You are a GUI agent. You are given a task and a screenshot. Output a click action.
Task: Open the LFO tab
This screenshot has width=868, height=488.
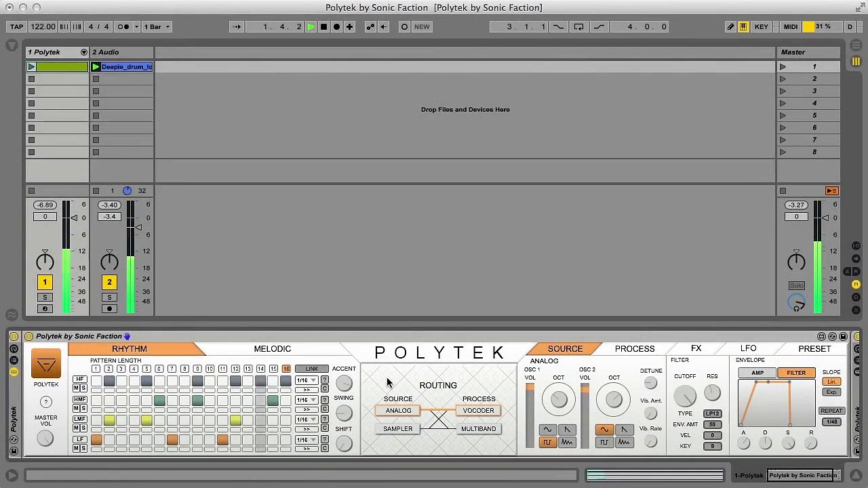click(x=748, y=348)
